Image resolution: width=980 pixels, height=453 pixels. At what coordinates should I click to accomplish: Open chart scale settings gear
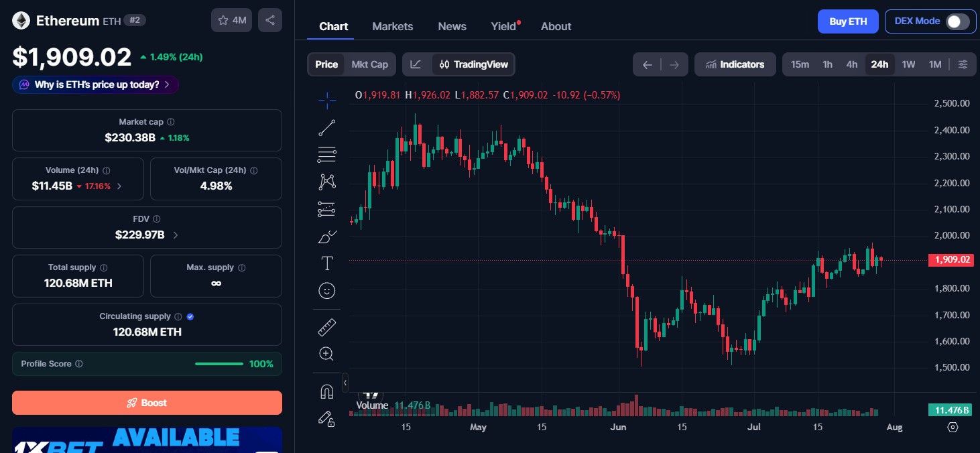coord(953,427)
